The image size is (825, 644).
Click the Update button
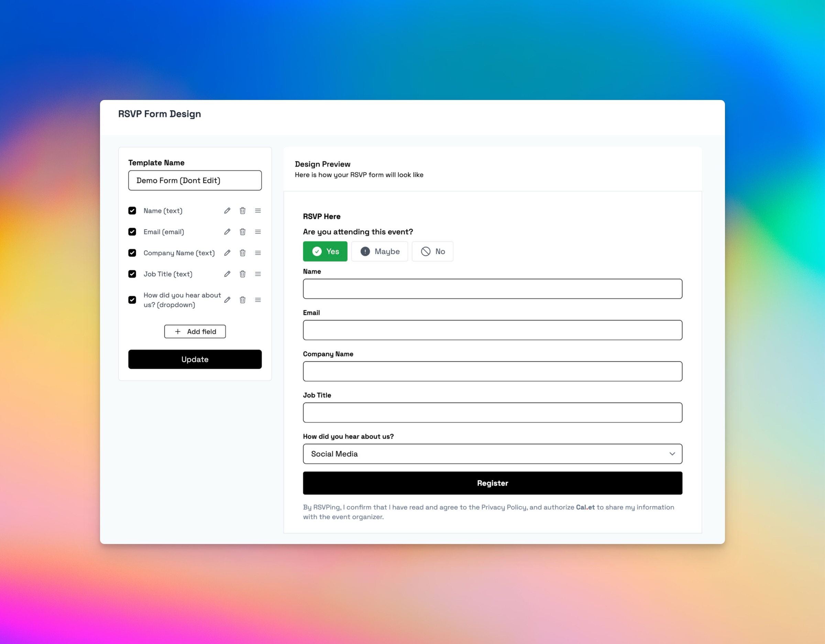point(195,359)
